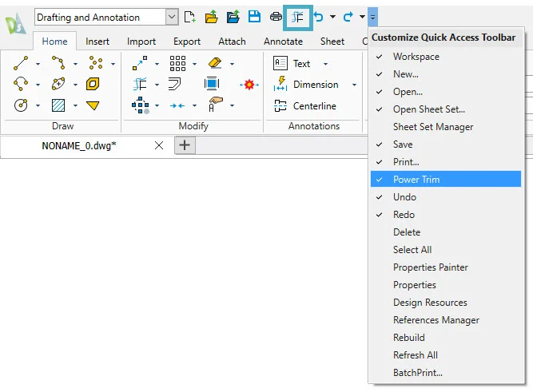Image resolution: width=533 pixels, height=392 pixels.
Task: Expand the Text tool dropdown arrow
Action: pos(325,64)
